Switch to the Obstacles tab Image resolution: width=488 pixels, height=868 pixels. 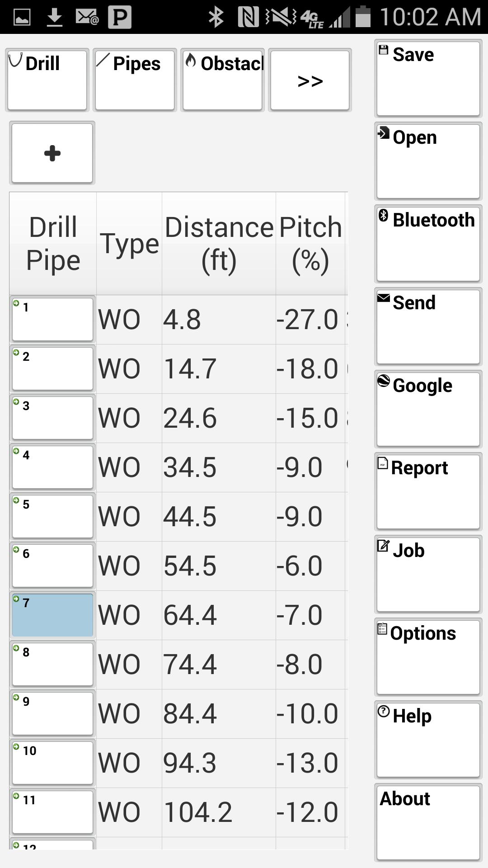point(222,80)
